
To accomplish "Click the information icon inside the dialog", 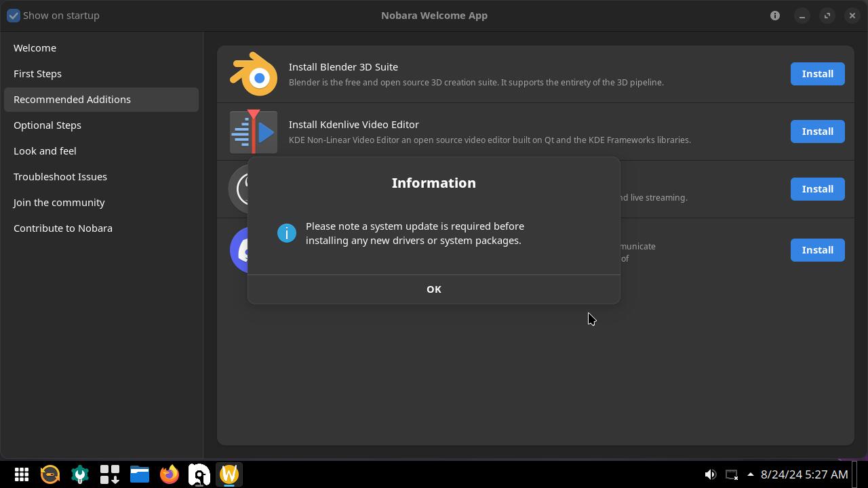I will point(287,233).
